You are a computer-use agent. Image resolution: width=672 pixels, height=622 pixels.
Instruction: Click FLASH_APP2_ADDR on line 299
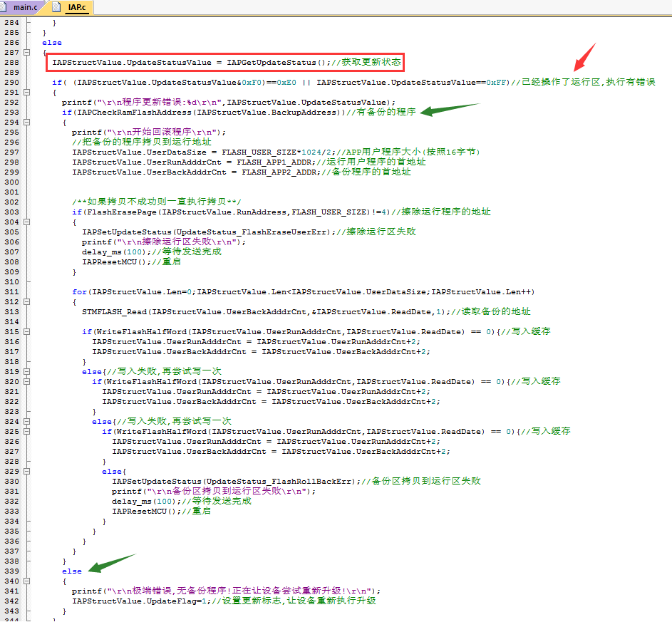click(x=280, y=172)
